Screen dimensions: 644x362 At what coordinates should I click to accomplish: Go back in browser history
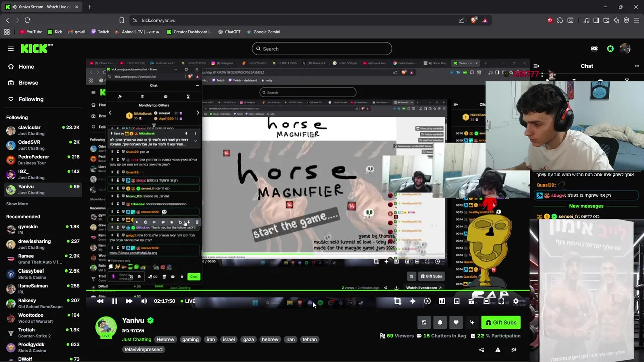pos(7,20)
